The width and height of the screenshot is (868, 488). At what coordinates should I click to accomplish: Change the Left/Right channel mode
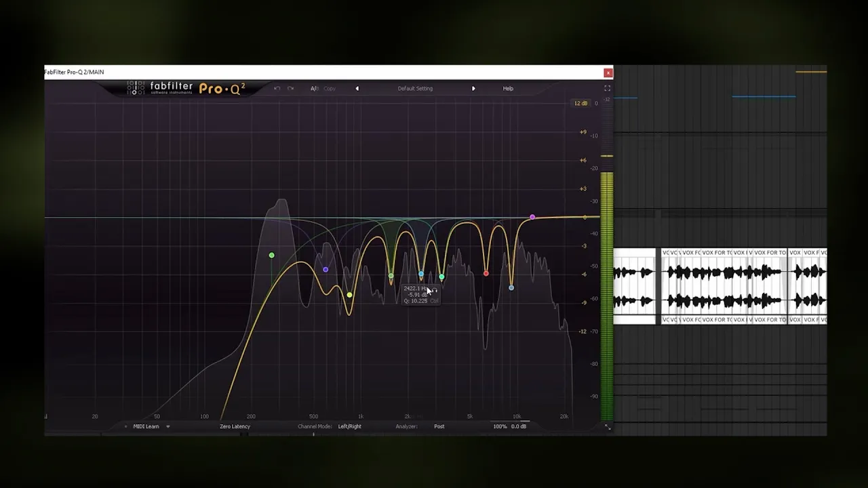coord(350,426)
